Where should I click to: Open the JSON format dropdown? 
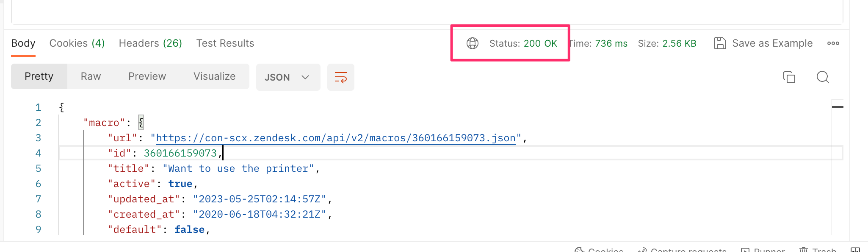[x=287, y=77]
